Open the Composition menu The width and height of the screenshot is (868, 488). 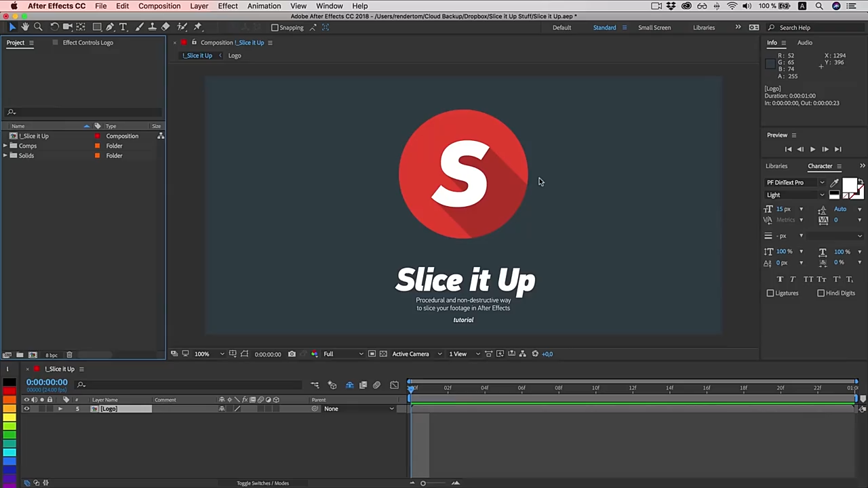pyautogui.click(x=159, y=6)
